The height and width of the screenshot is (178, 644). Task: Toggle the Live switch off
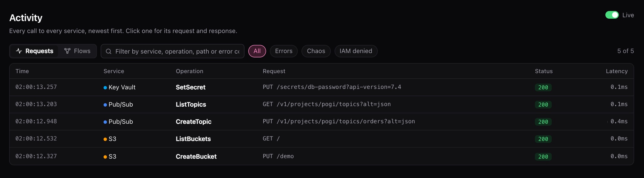(612, 15)
